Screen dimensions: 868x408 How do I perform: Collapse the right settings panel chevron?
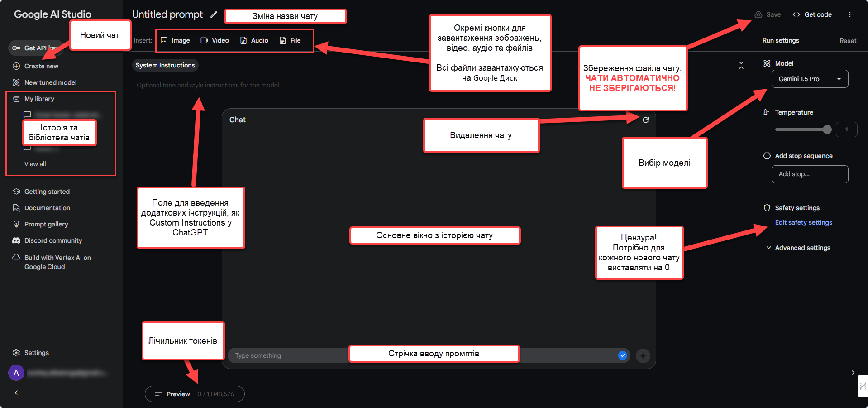click(x=853, y=373)
